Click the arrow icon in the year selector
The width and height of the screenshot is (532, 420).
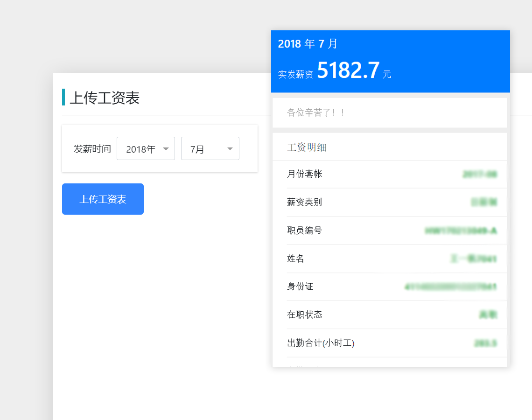[x=166, y=149]
